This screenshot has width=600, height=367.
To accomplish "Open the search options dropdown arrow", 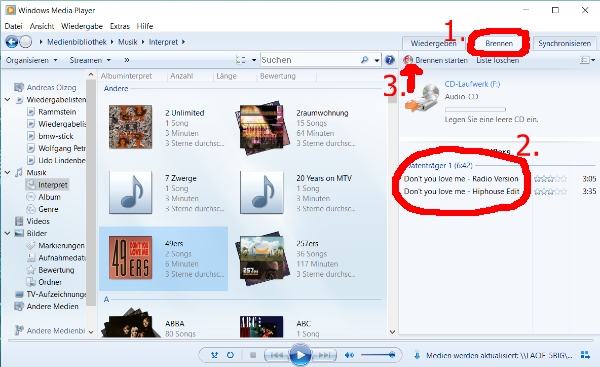I will click(x=377, y=60).
